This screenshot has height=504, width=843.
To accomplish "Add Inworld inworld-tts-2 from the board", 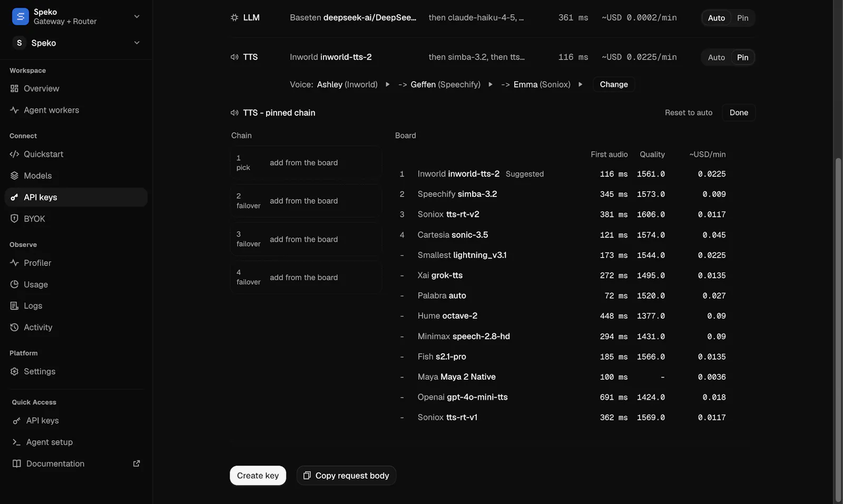I will [x=563, y=174].
